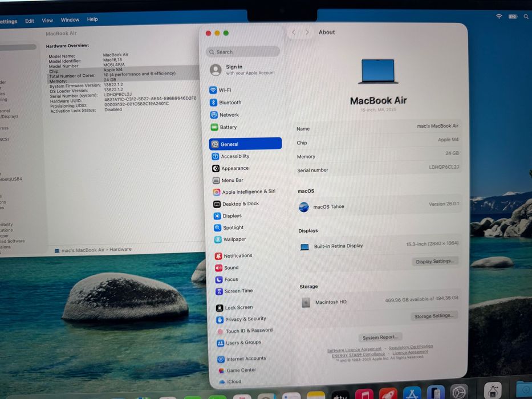Open Accessibility settings
Screen dimensions: 532x399
click(x=231, y=156)
